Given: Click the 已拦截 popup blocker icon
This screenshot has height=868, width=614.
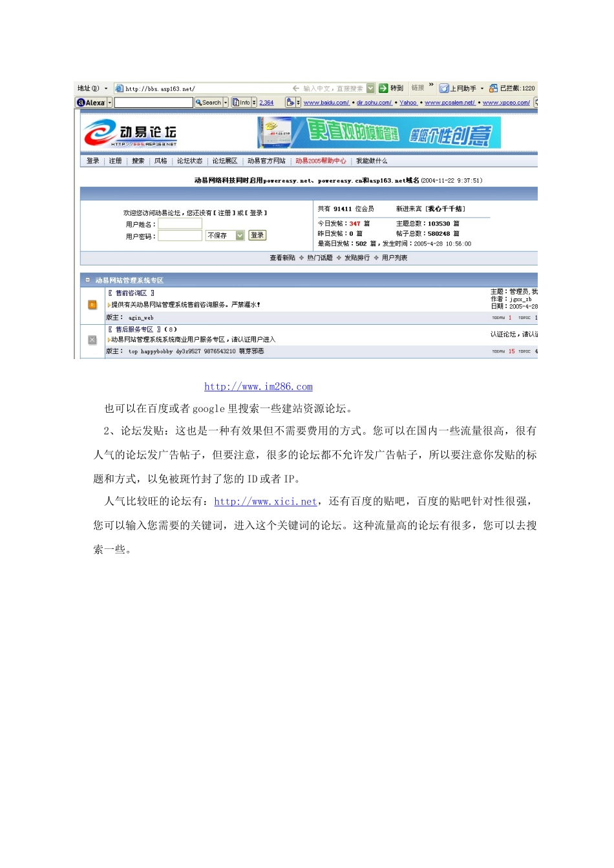Looking at the screenshot, I should tap(493, 88).
